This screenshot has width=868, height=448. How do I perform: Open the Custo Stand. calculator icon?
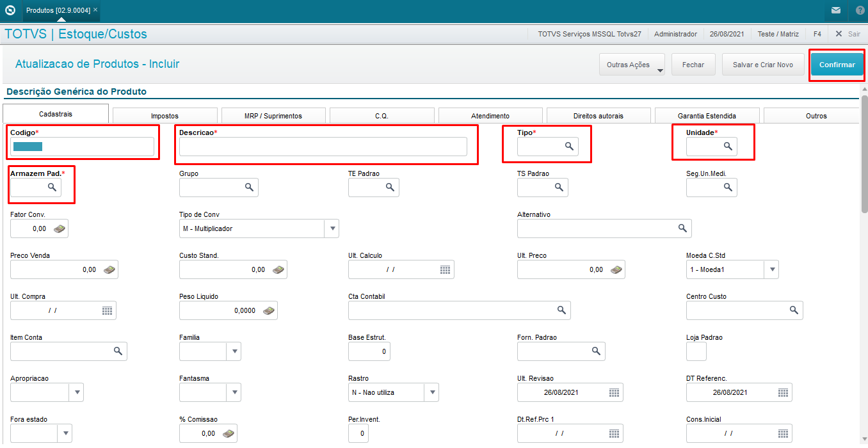[x=278, y=269]
